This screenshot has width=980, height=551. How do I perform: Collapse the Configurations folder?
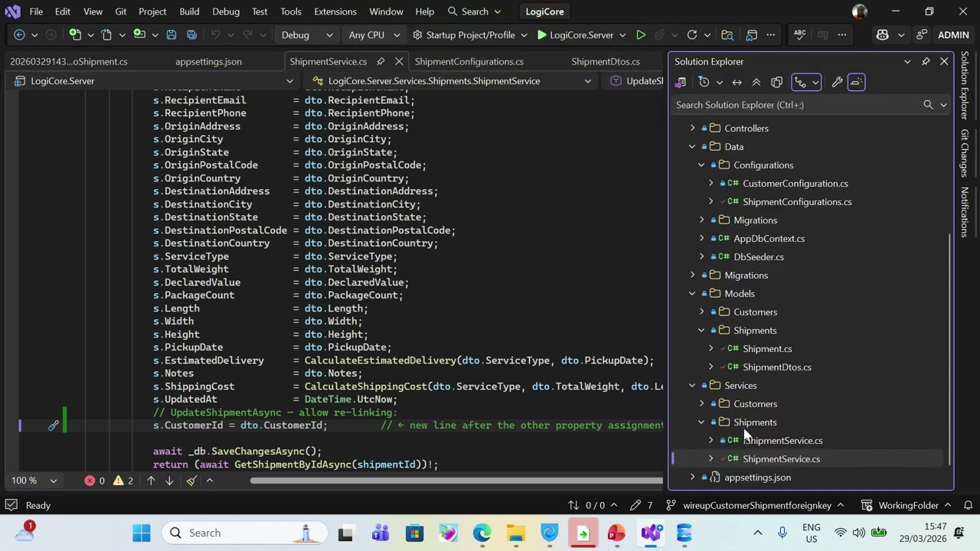click(701, 165)
